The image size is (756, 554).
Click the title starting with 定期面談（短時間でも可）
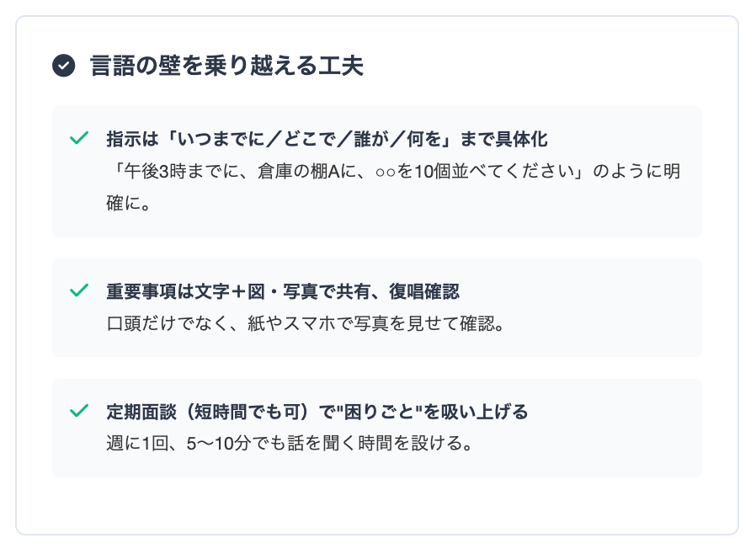pos(317,412)
